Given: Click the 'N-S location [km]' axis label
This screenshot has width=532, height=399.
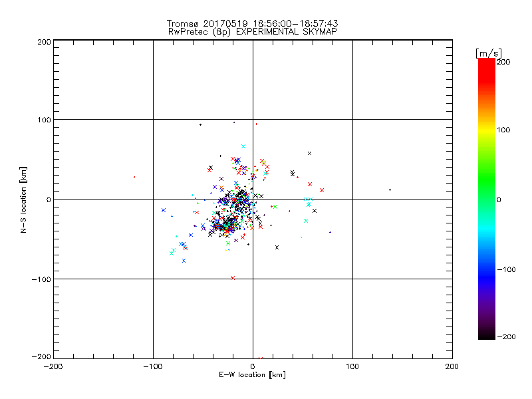Looking at the screenshot, I should point(23,199).
